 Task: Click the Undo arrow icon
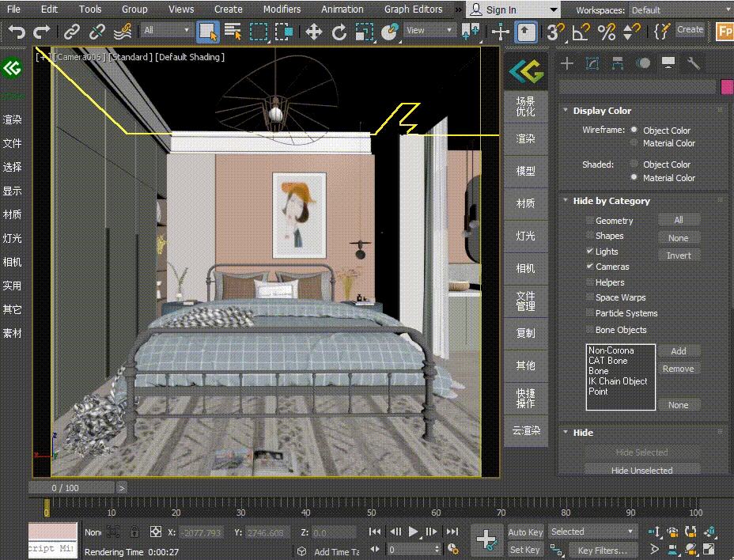tap(17, 32)
